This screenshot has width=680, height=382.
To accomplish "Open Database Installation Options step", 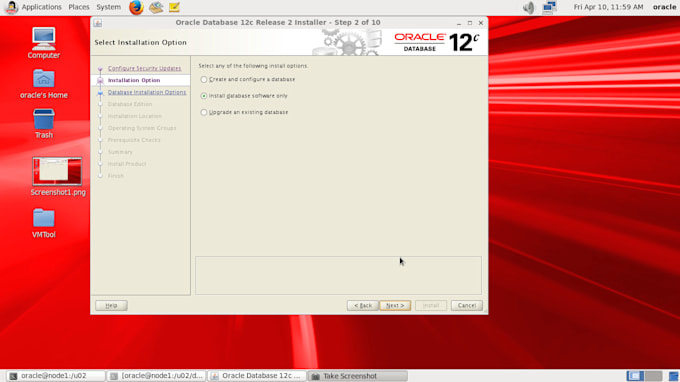I will point(147,92).
